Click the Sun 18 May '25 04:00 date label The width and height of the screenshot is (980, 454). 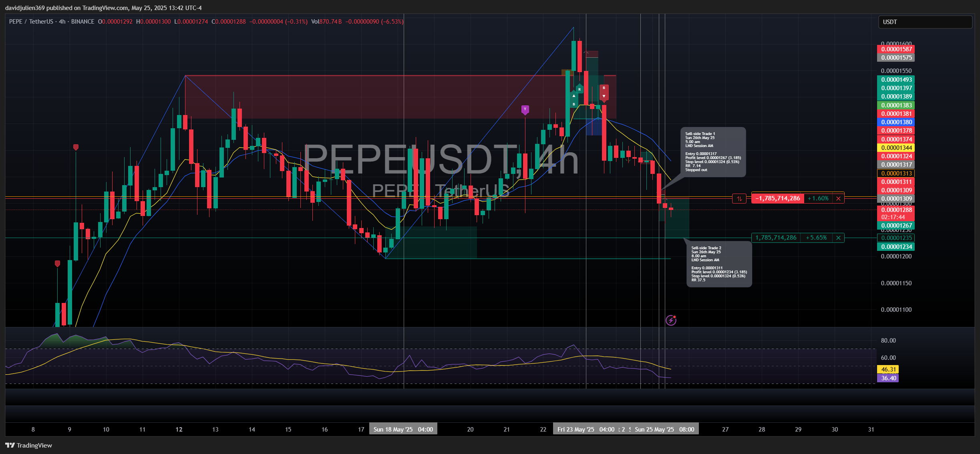[403, 429]
